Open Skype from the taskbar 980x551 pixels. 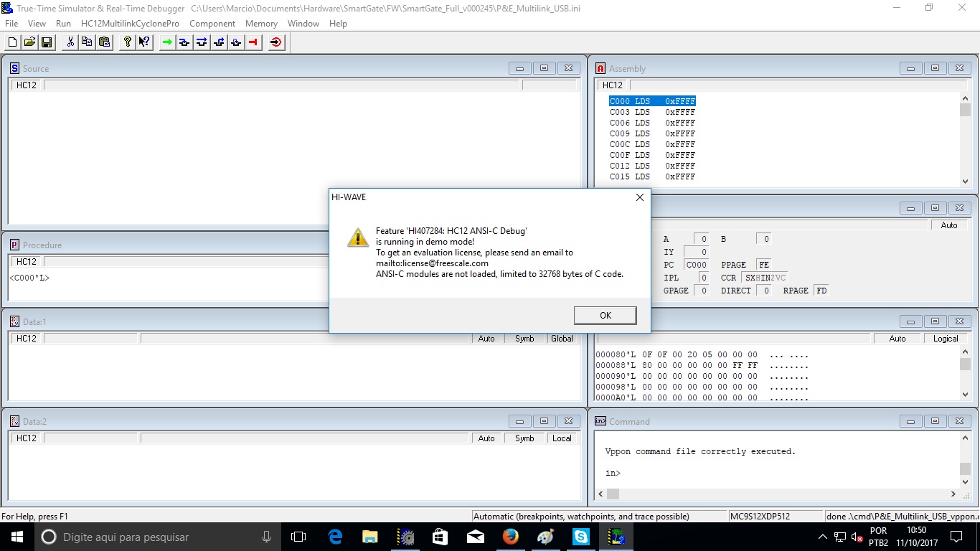[580, 537]
